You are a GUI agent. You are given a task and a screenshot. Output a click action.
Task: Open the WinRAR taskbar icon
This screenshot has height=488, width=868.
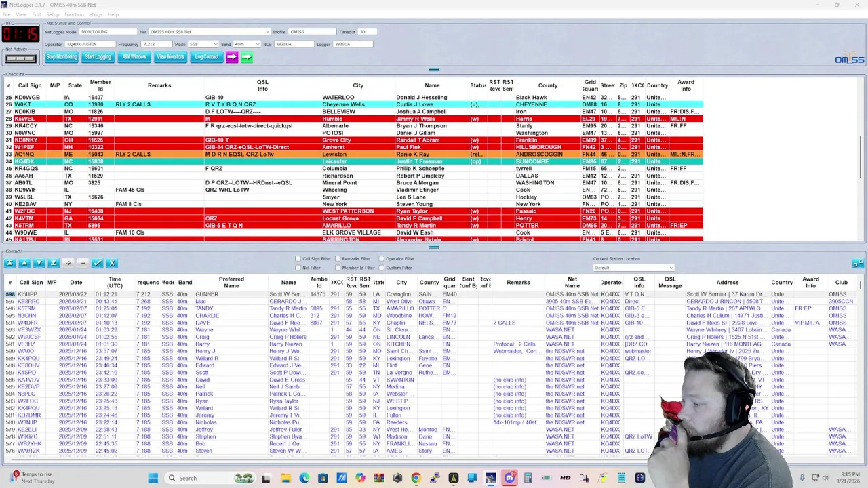tap(378, 478)
